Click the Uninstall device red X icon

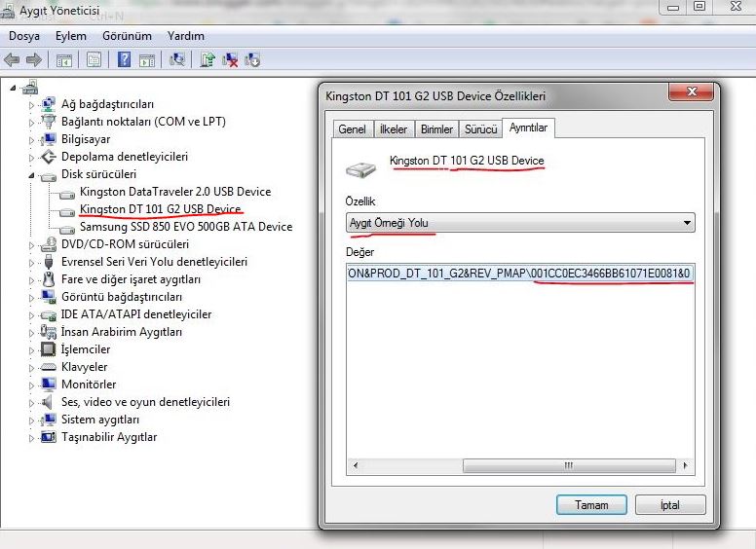pos(230,60)
